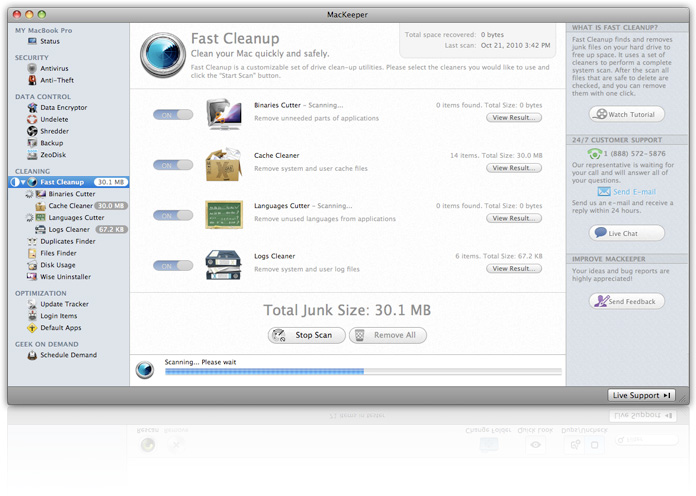This screenshot has width=696, height=496.
Task: Click the scan status radar icon
Action: coord(145,369)
